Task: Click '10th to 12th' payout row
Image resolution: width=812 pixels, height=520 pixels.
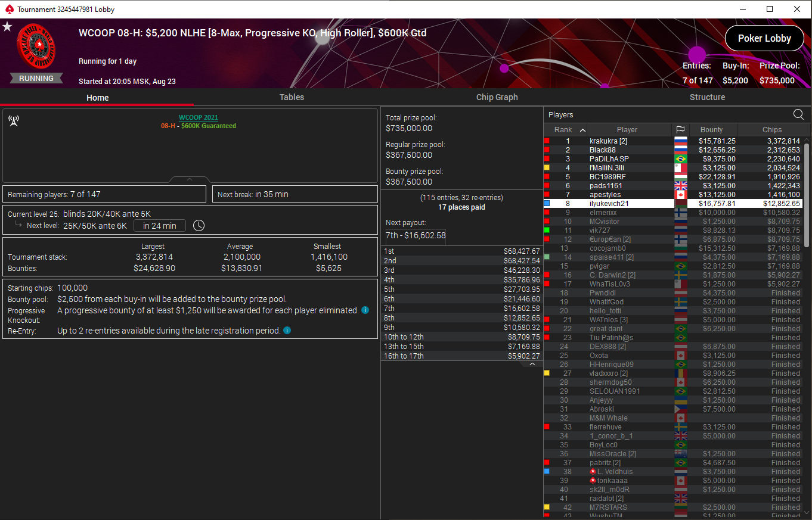Action: pyautogui.click(x=462, y=337)
